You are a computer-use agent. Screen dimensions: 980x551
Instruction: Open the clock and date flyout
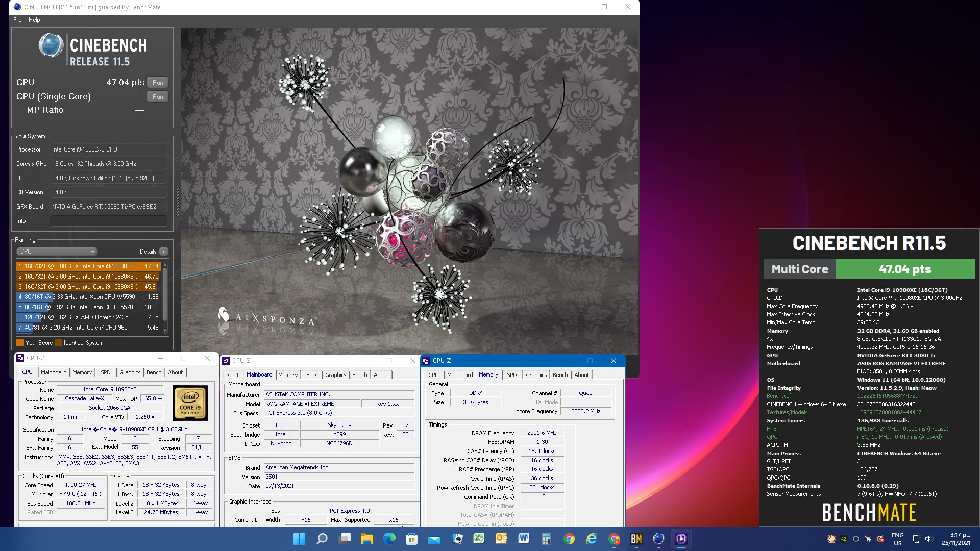(x=955, y=539)
